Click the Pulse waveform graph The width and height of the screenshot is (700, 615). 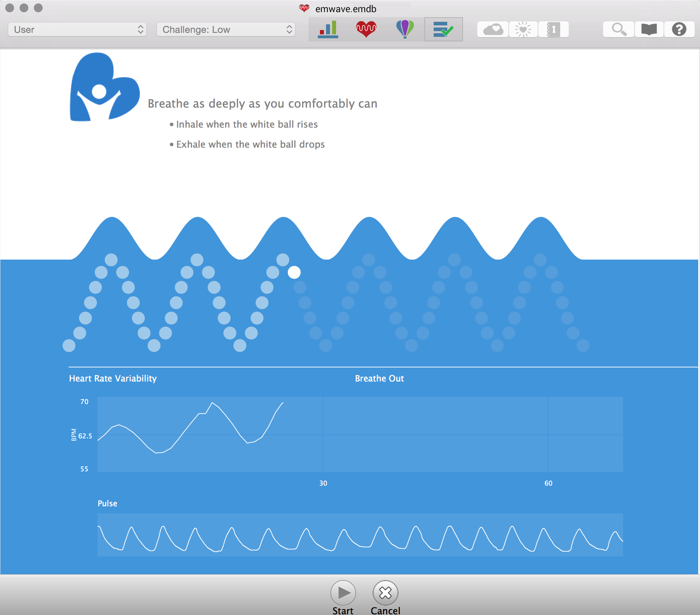point(360,535)
